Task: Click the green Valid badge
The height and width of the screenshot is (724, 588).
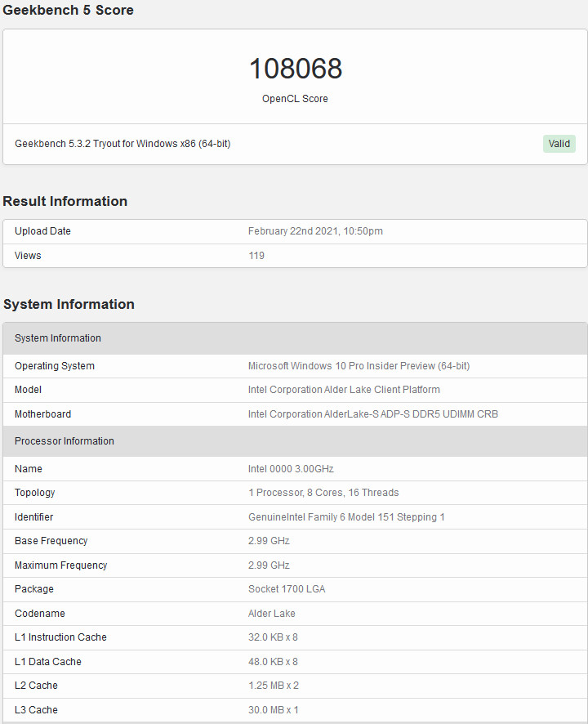Action: coord(559,144)
